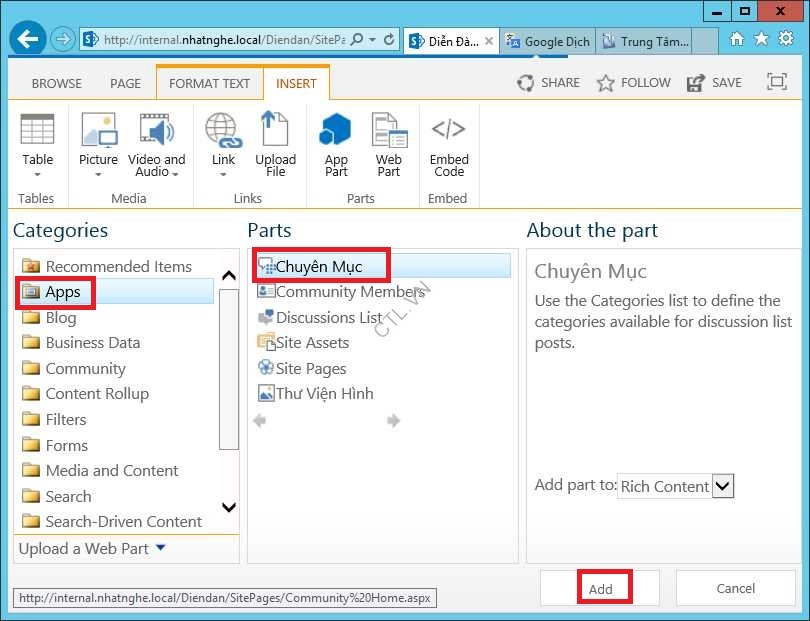Select the Community category folder
Image resolution: width=810 pixels, height=621 pixels.
[85, 368]
